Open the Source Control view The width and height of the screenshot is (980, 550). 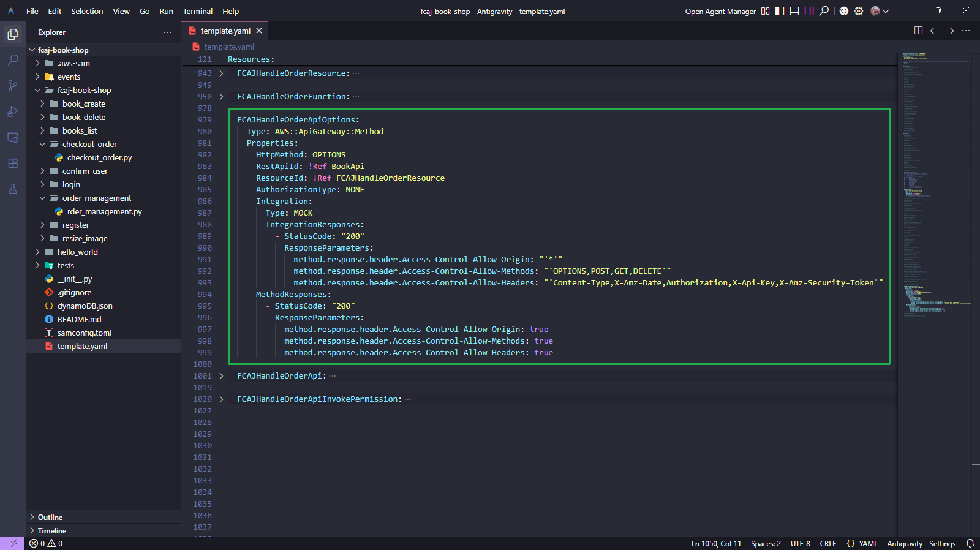12,86
